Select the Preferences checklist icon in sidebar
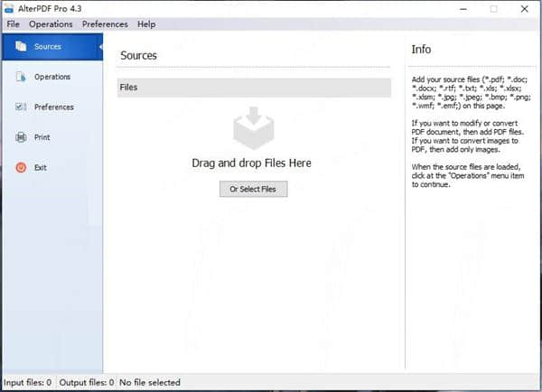This screenshot has height=392, width=542. 20,107
